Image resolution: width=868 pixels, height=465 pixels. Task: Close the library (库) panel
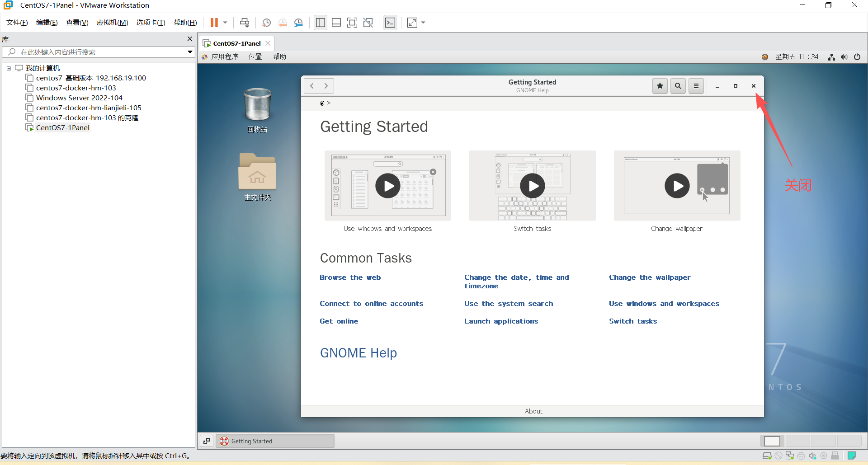(x=190, y=39)
